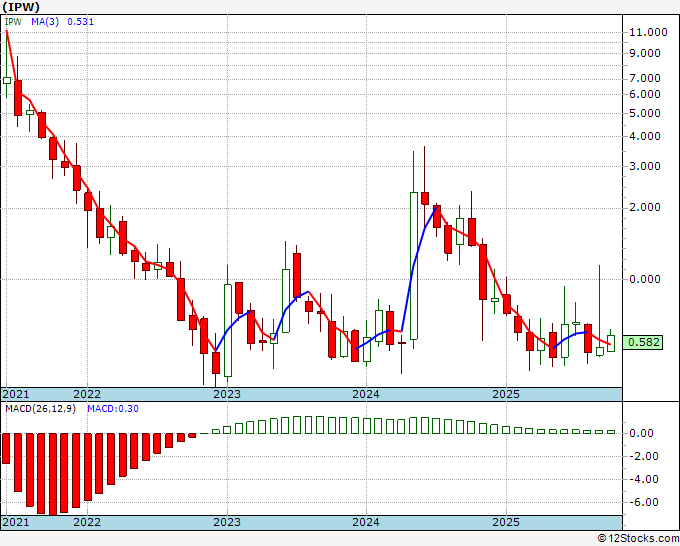Click 2024 on the MACD timeline
This screenshot has height=546, width=680.
366,522
